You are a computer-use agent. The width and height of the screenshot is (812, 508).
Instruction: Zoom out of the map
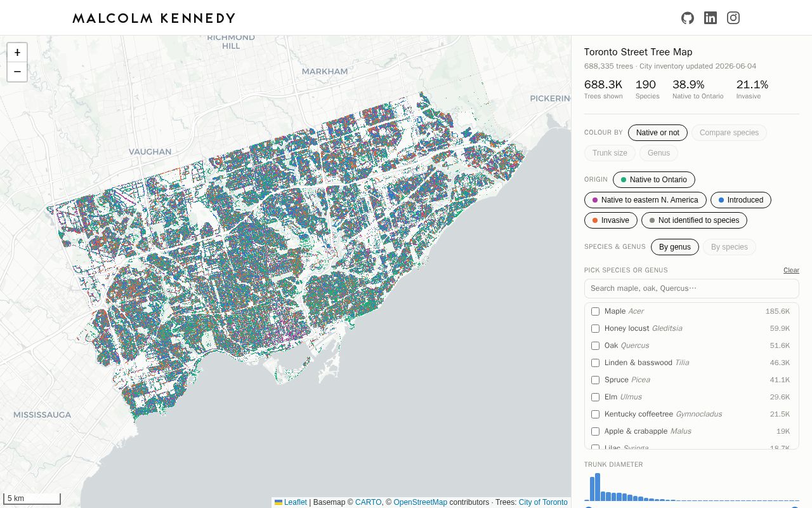coord(17,72)
